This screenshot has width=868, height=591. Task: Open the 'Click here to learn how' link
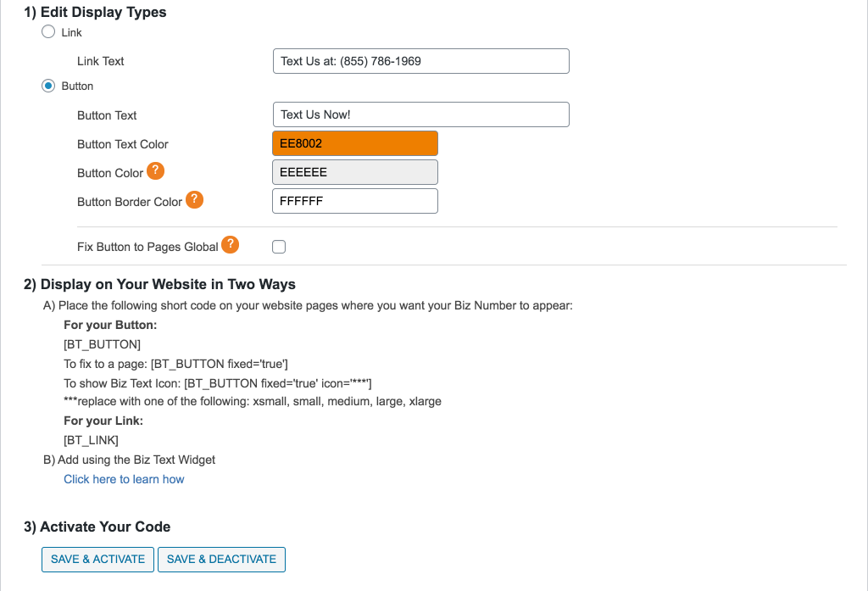click(x=124, y=479)
